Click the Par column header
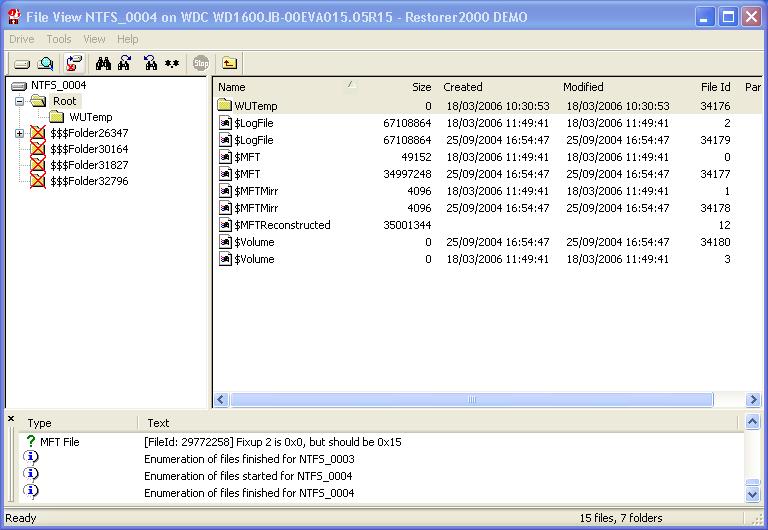This screenshot has width=768, height=530. tap(753, 87)
